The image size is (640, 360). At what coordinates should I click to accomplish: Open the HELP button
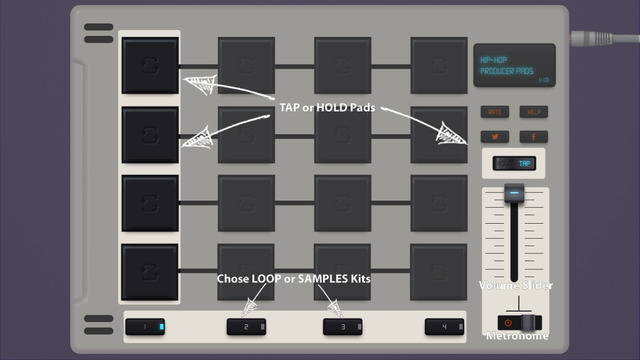click(533, 112)
